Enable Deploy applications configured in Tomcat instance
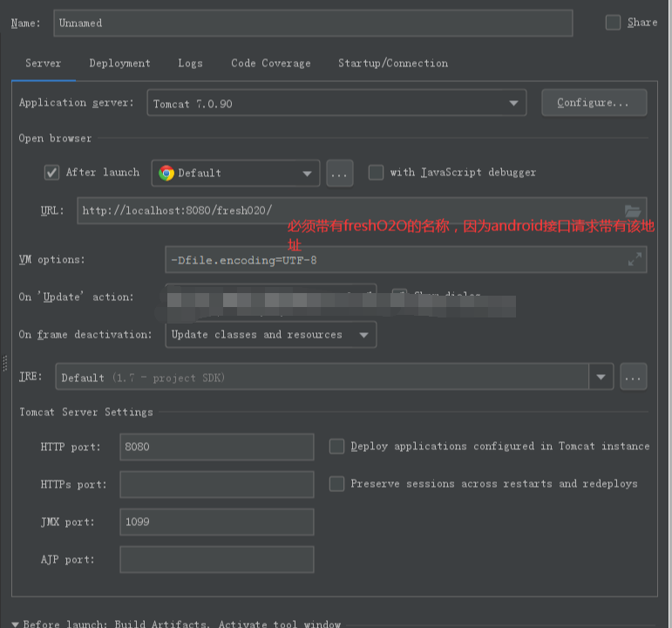672x628 pixels. click(336, 446)
